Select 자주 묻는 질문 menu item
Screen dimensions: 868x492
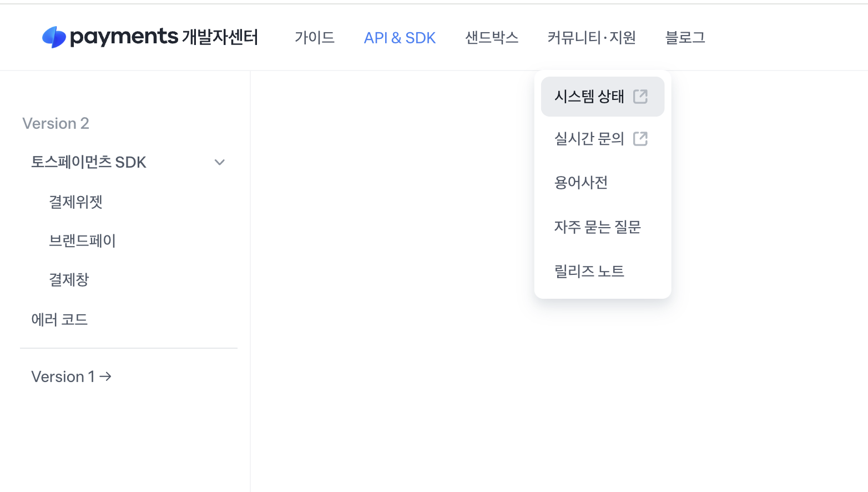pos(598,227)
